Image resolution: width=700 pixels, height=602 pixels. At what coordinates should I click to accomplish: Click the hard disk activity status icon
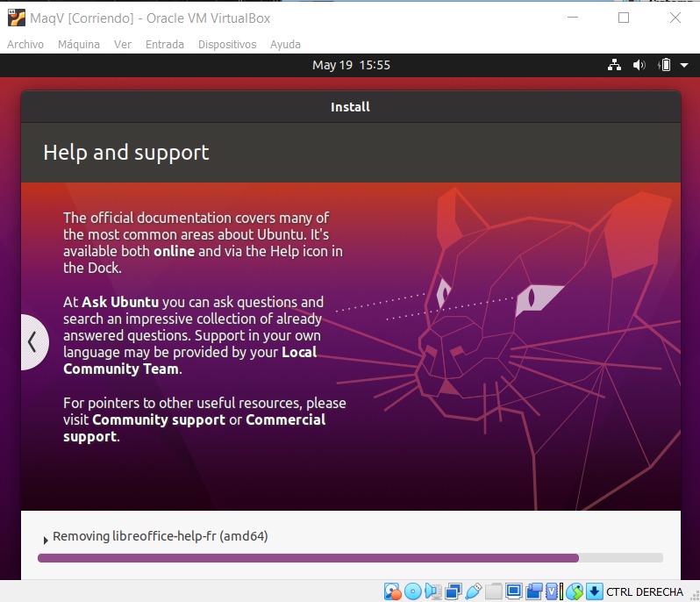[392, 591]
